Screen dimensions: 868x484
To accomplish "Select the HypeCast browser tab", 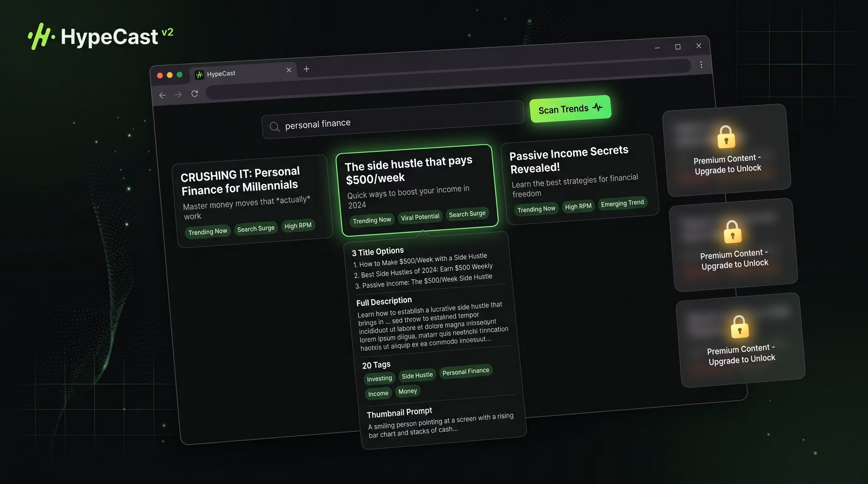I will [x=243, y=72].
